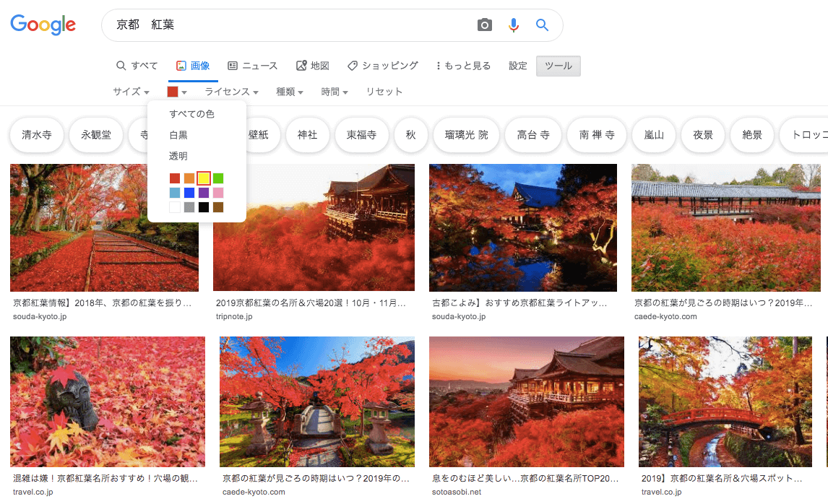This screenshot has height=504, width=828.
Task: Open link 2019京都紅葉の名所&穴場20選
Action: pyautogui.click(x=311, y=303)
